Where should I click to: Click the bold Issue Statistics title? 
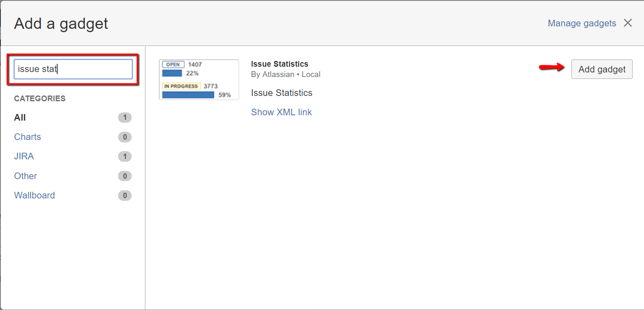(279, 64)
